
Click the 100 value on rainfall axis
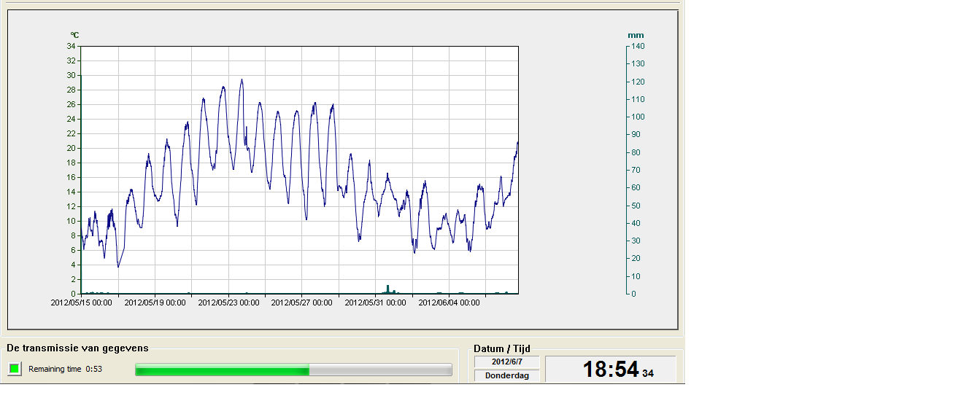click(638, 117)
